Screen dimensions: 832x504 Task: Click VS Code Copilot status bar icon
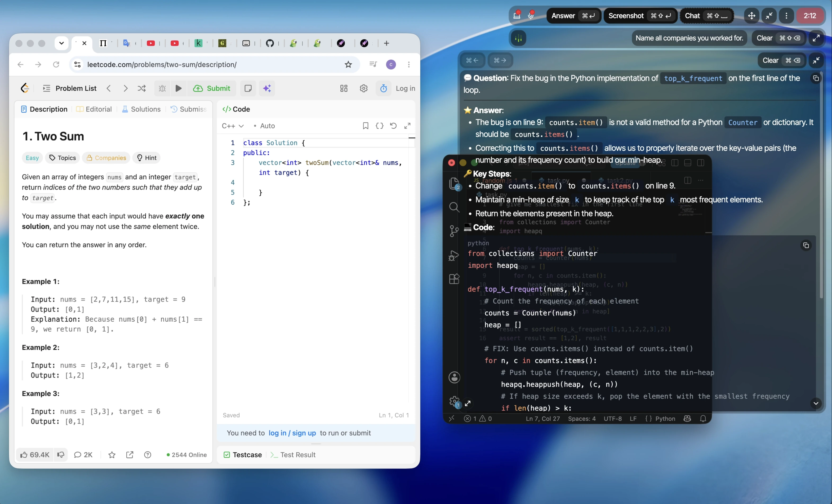click(687, 419)
